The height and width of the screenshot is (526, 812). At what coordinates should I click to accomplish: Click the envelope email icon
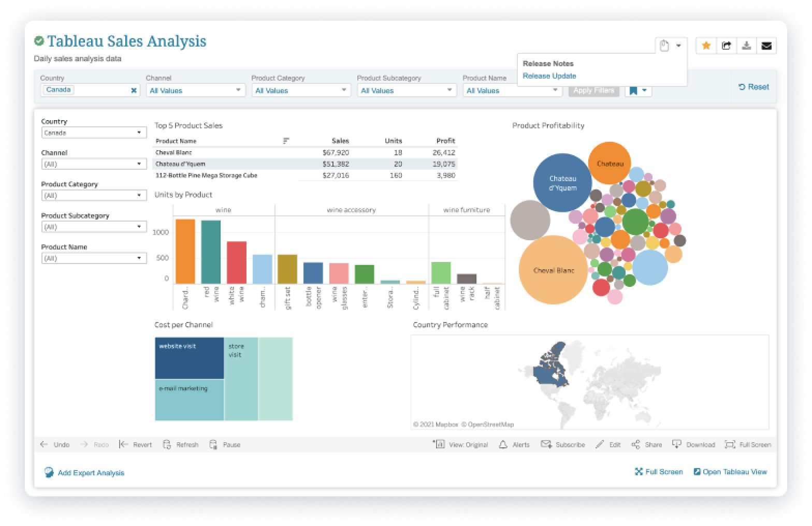(x=766, y=46)
